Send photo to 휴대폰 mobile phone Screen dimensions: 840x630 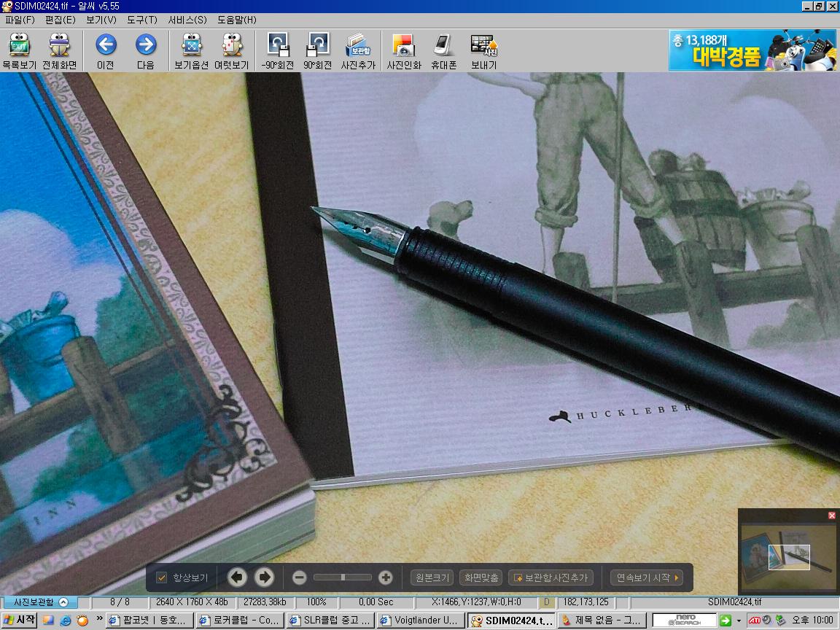443,51
